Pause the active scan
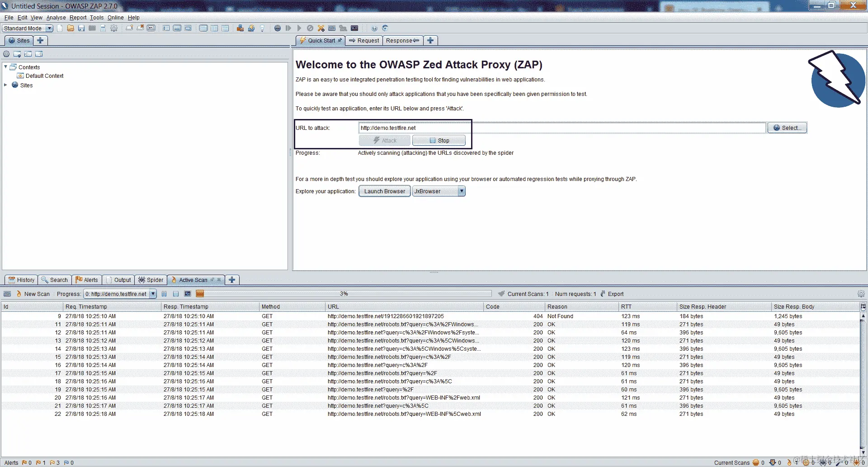This screenshot has height=467, width=868. click(164, 294)
